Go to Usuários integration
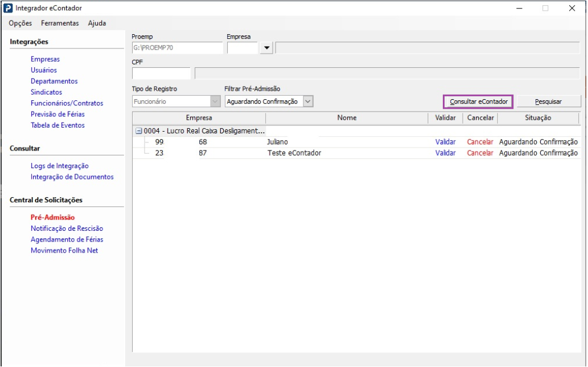 coord(44,70)
